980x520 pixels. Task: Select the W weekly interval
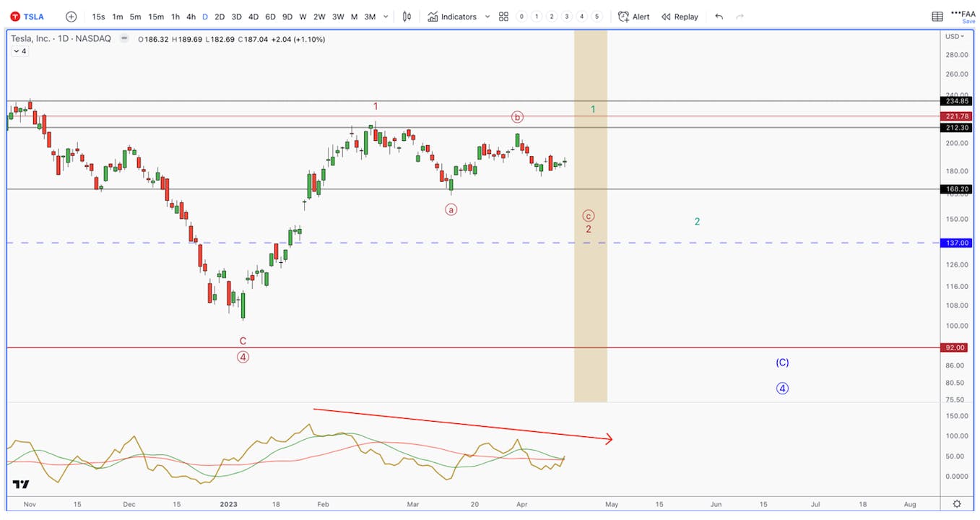tap(303, 17)
